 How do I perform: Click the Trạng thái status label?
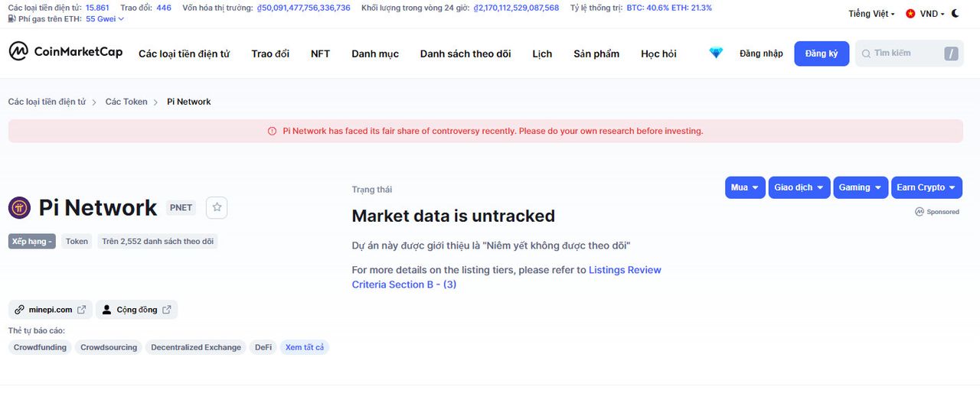(x=372, y=189)
